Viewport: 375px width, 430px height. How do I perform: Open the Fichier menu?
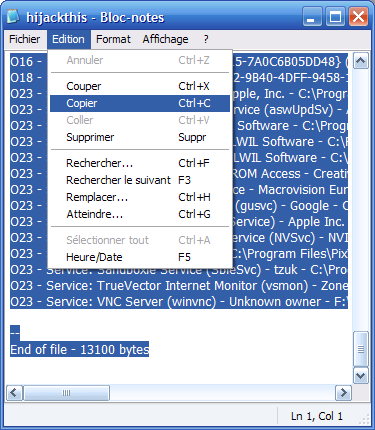tap(25, 39)
